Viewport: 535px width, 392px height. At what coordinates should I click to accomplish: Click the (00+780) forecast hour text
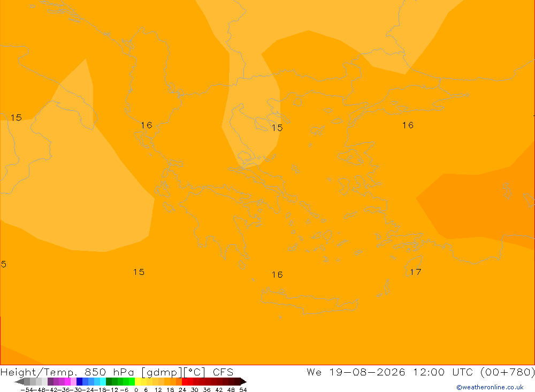[x=508, y=372]
